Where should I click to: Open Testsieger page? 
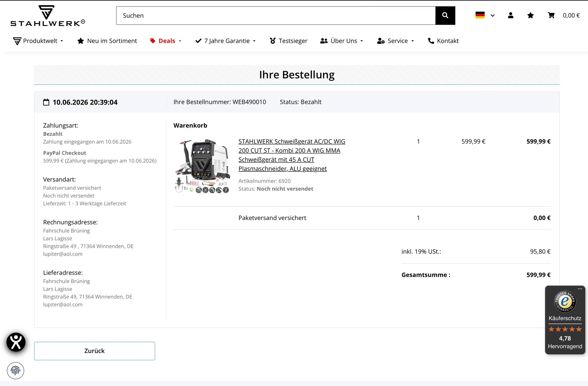pyautogui.click(x=289, y=41)
